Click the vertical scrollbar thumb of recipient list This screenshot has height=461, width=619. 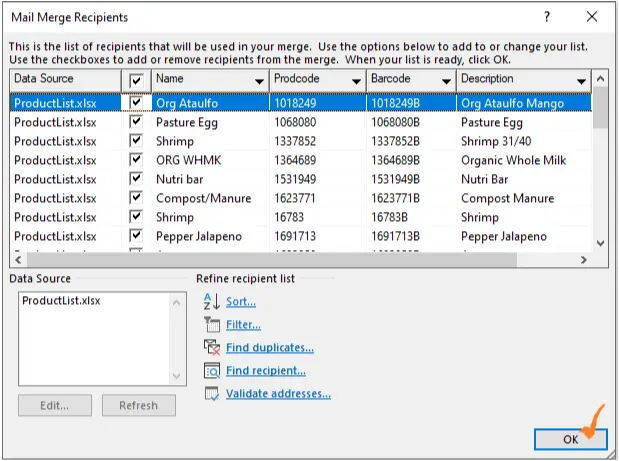coord(600,107)
